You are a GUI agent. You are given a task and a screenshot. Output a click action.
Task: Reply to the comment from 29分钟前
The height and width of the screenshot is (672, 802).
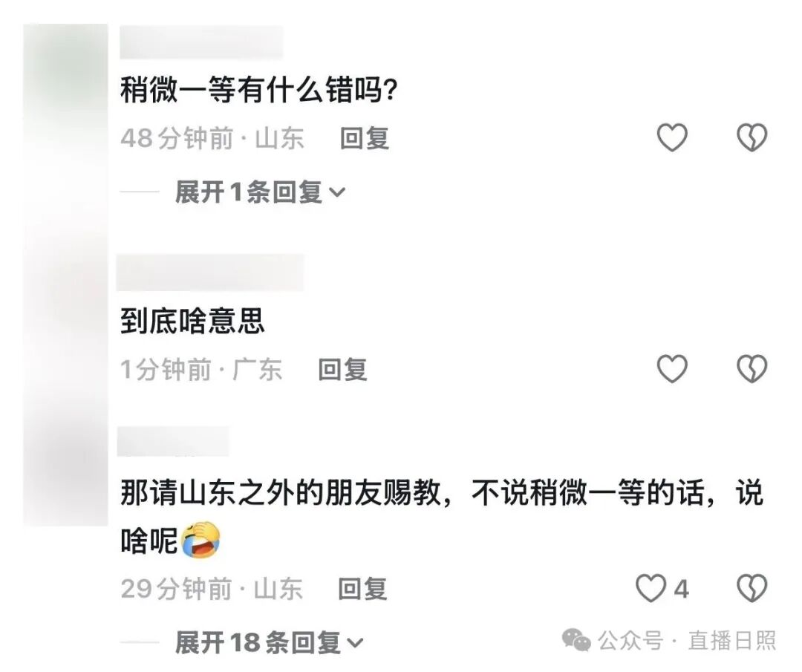(x=362, y=589)
